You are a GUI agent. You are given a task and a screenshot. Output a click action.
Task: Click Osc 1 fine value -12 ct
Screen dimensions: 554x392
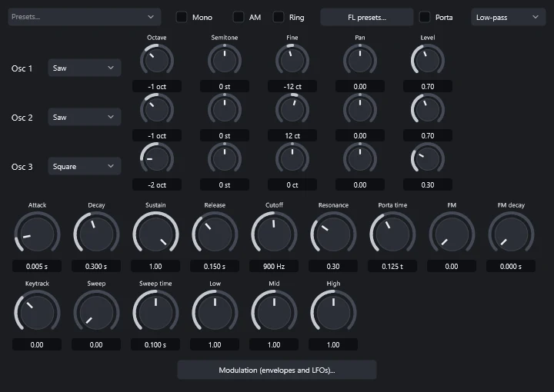pyautogui.click(x=292, y=86)
